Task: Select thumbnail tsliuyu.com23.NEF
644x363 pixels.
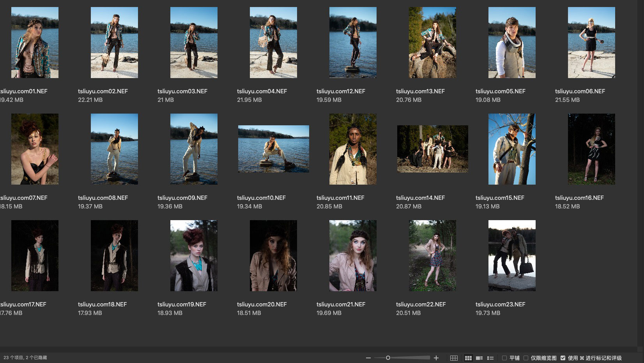Action: point(512,256)
